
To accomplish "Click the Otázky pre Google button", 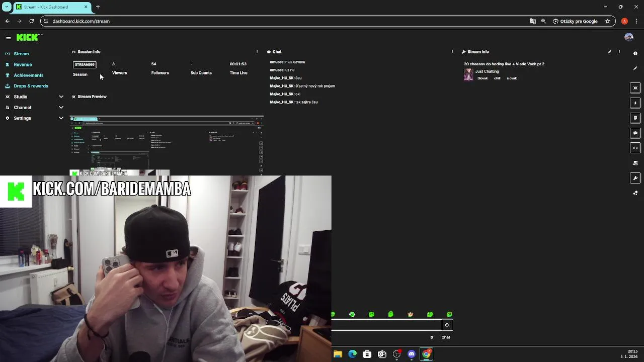I will tap(575, 21).
